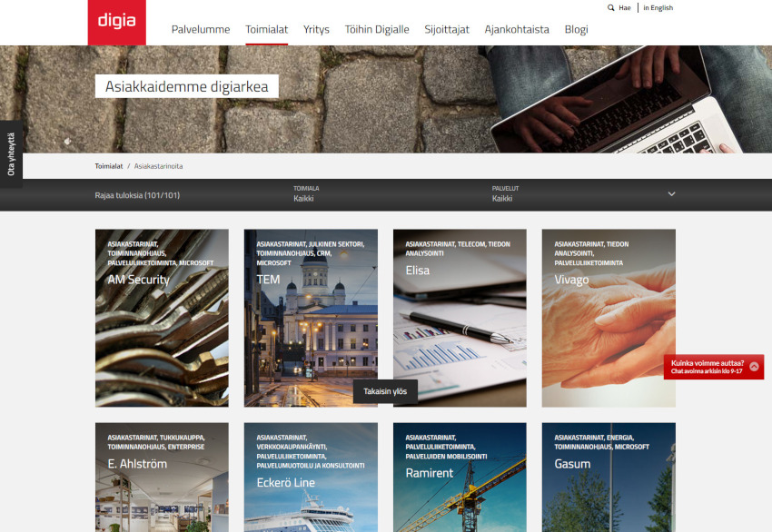This screenshot has width=772, height=532.
Task: Open the Elisa customer story card
Action: pyautogui.click(x=460, y=318)
